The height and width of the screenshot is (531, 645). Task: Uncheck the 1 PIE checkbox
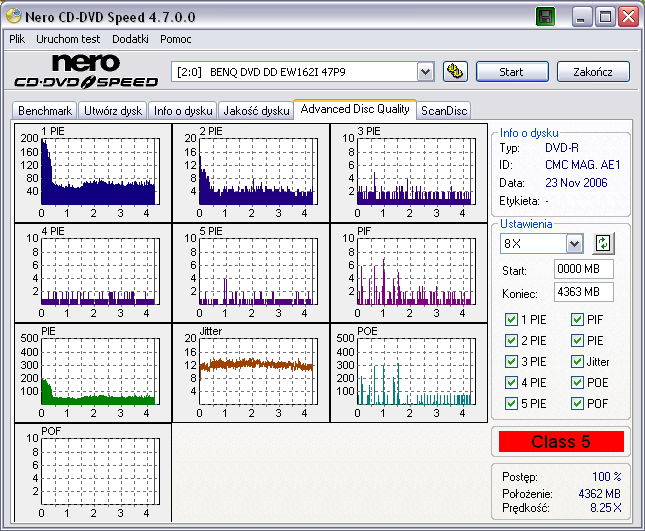511,320
